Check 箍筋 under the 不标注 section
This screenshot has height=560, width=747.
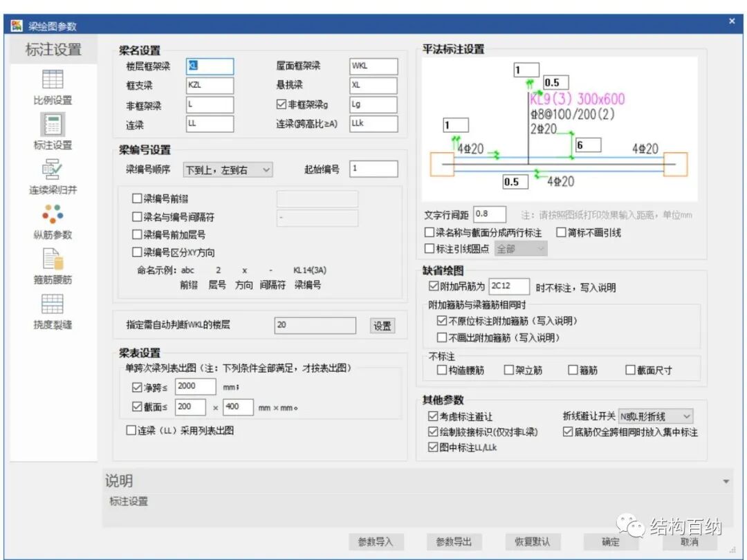click(573, 370)
